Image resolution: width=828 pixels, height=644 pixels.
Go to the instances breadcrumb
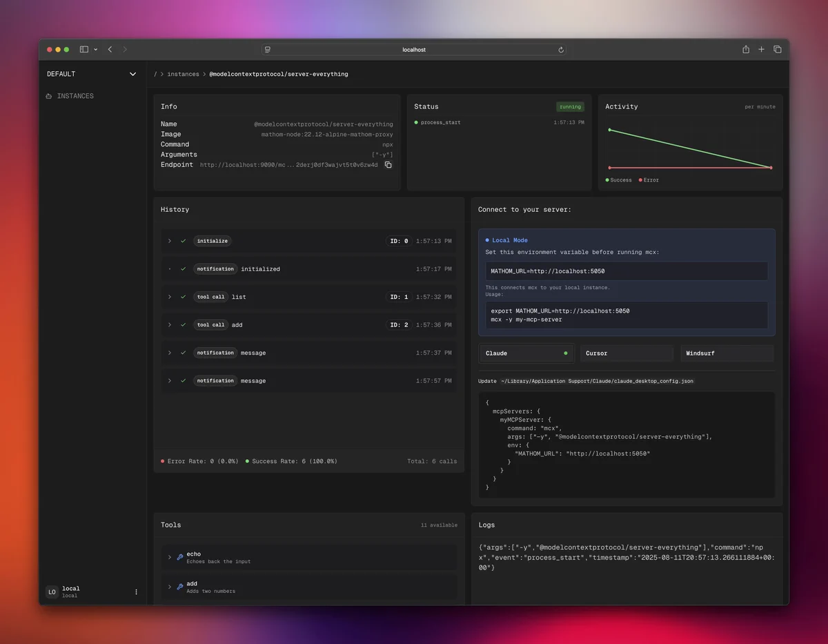(x=183, y=74)
